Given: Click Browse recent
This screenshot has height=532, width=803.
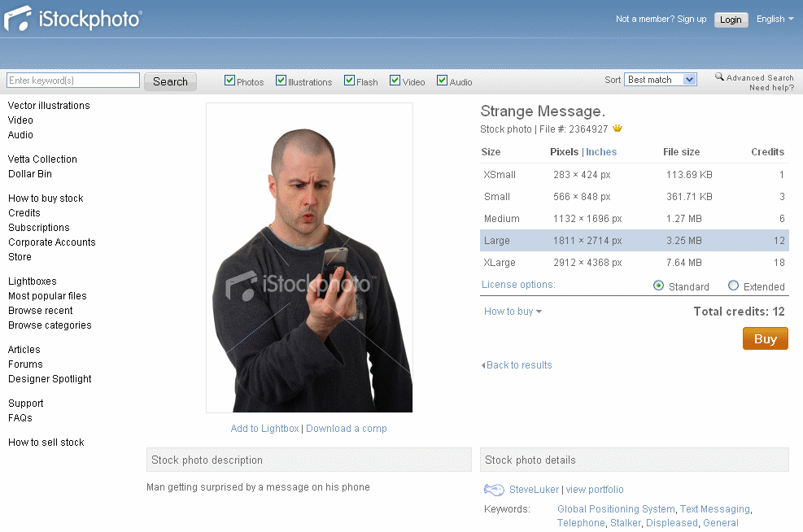Looking at the screenshot, I should tap(41, 311).
